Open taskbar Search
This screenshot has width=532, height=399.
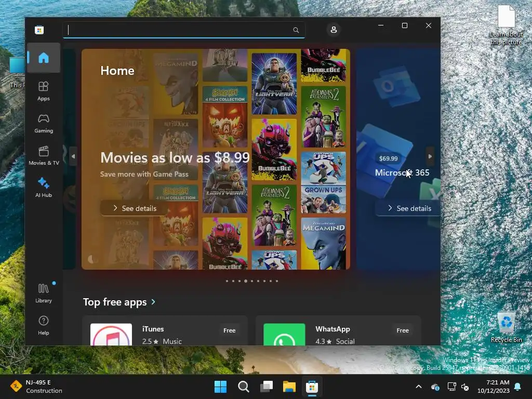pyautogui.click(x=243, y=387)
